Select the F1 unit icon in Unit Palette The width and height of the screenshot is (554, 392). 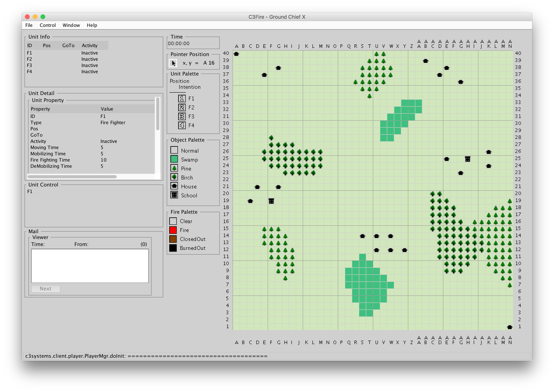pyautogui.click(x=182, y=98)
